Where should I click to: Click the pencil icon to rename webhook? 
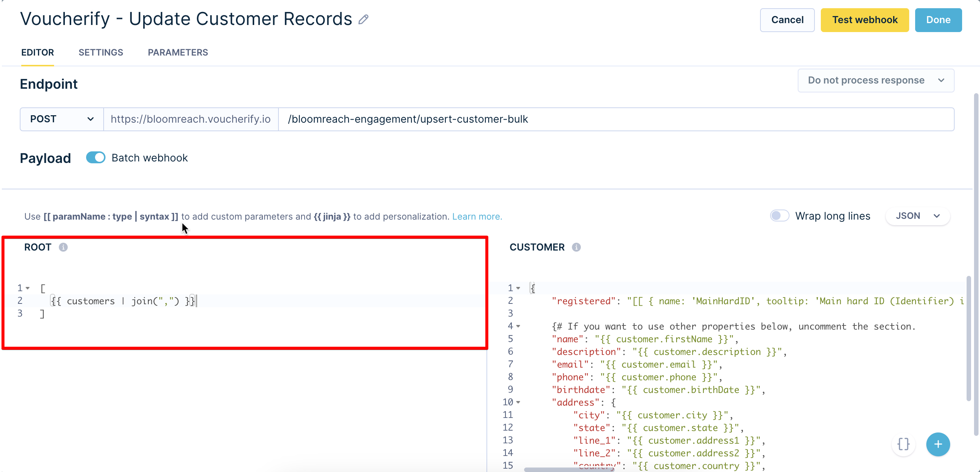pyautogui.click(x=363, y=19)
